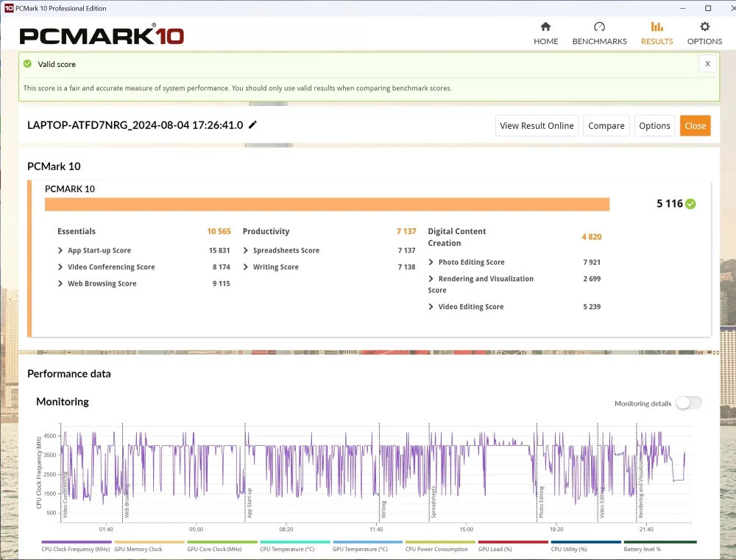Edit result name with pencil icon

coord(252,125)
